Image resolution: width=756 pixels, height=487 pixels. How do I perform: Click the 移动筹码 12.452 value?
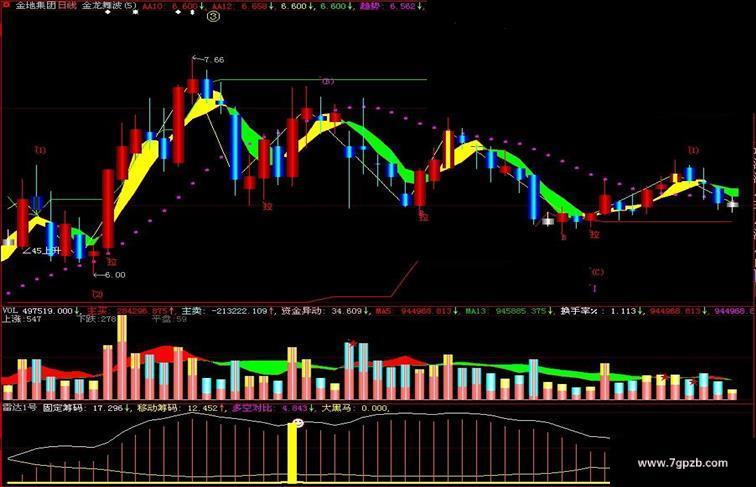click(x=181, y=407)
